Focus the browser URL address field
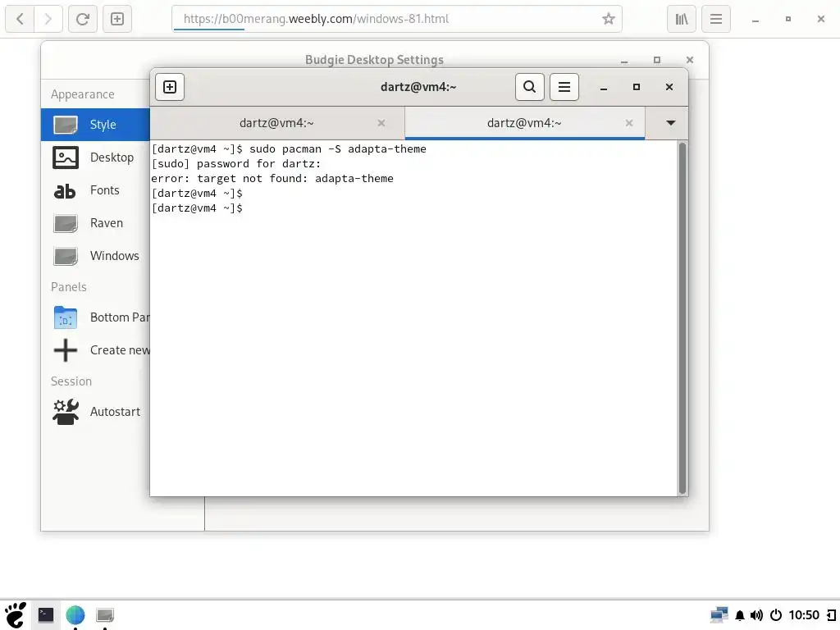The height and width of the screenshot is (630, 840). point(396,19)
